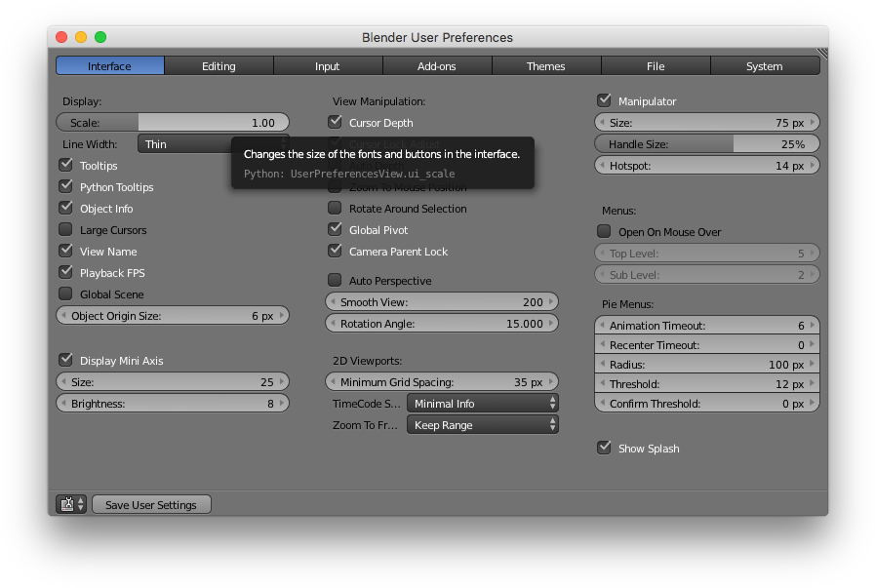Image resolution: width=875 pixels, height=588 pixels.
Task: Open the Themes tab
Action: [x=546, y=65]
